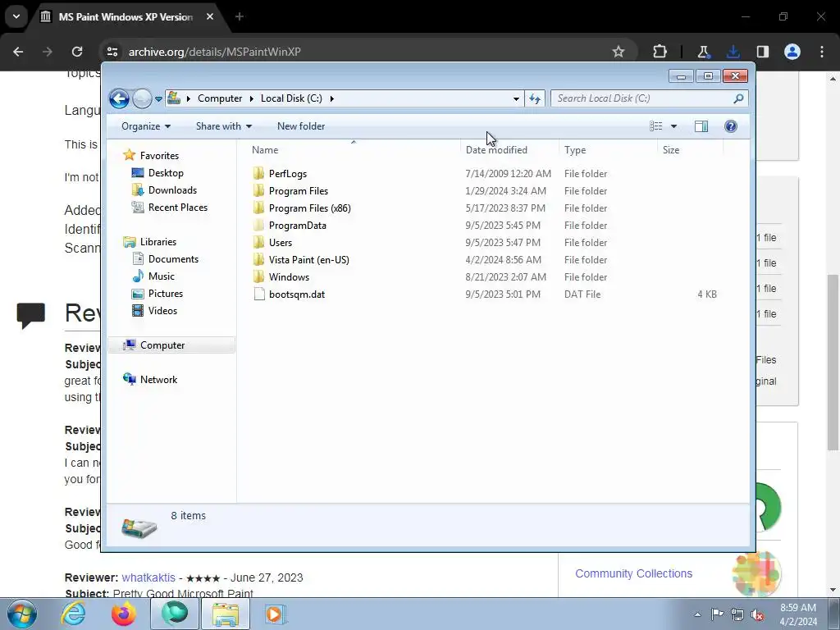This screenshot has width=840, height=630.
Task: Click the search magnifier icon
Action: [x=738, y=98]
